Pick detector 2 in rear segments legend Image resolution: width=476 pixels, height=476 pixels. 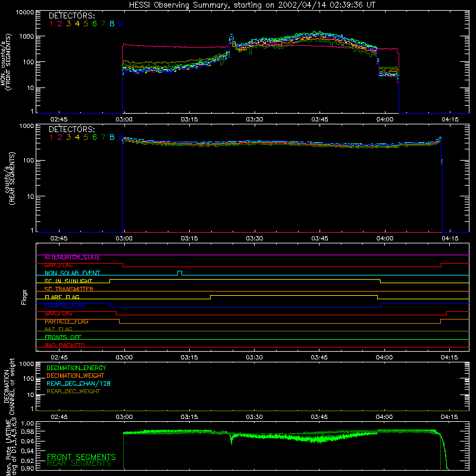pyautogui.click(x=60, y=137)
